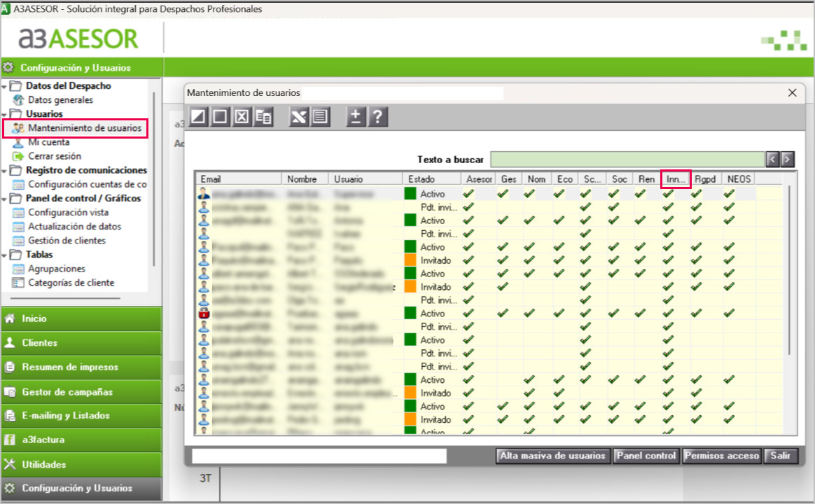This screenshot has height=504, width=815.
Task: Click the copy documents toolbar icon
Action: pyautogui.click(x=263, y=116)
